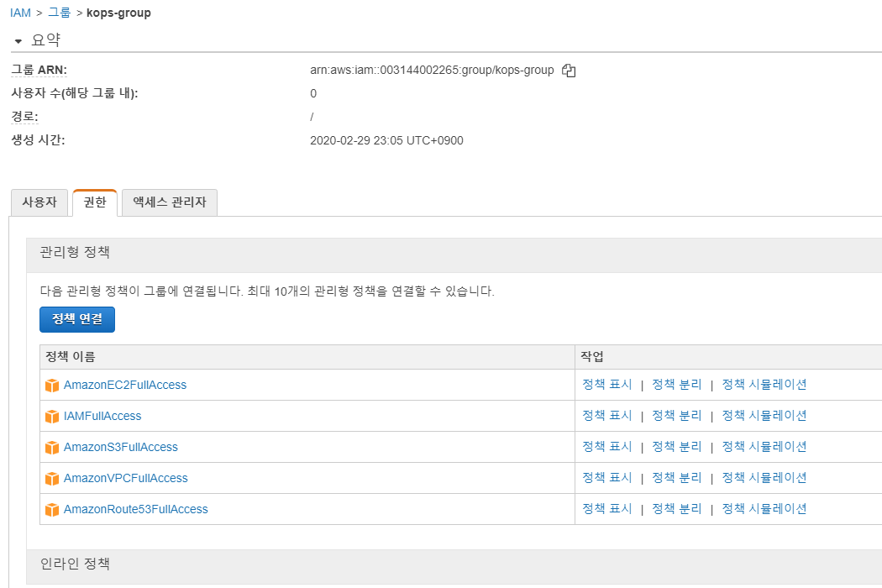The image size is (882, 588).
Task: Click the 생성 시간: label
Action: click(39, 140)
